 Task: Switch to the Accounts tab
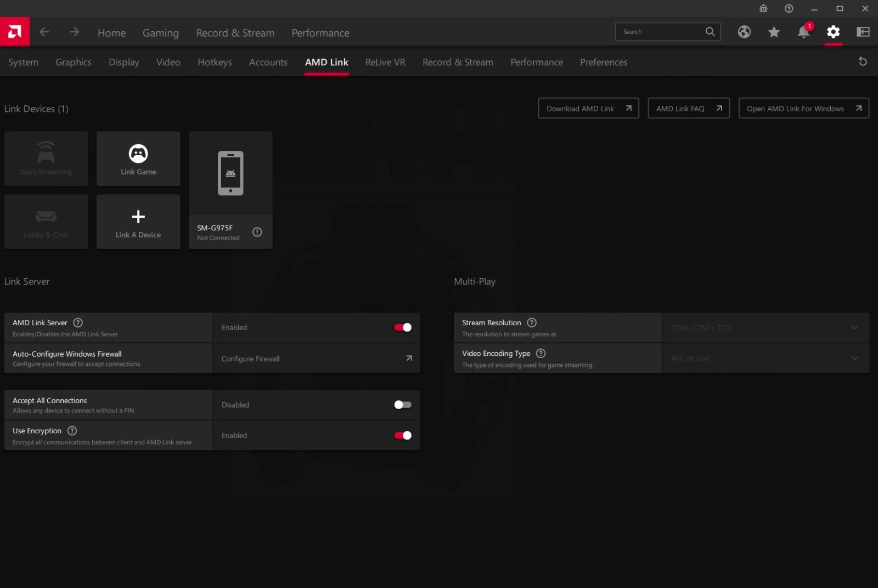tap(268, 62)
